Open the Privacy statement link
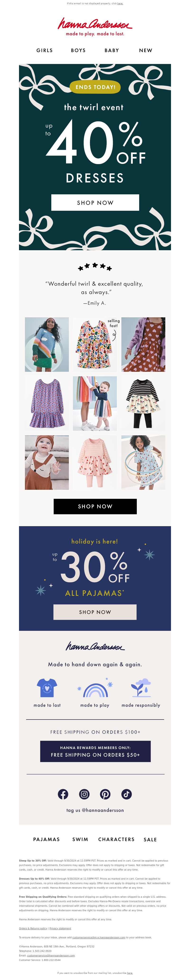Image resolution: width=190 pixels, height=980 pixels. tap(60, 929)
